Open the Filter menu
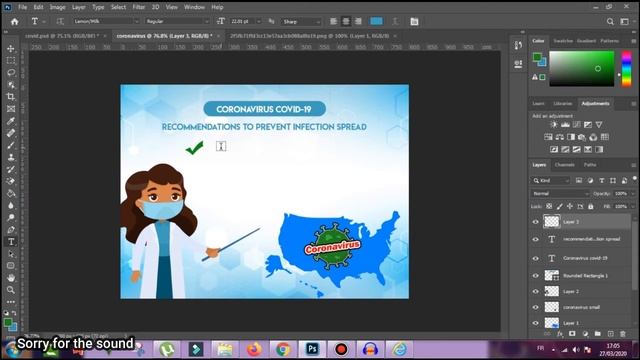Viewport: 640px width, 360px height. (139, 7)
